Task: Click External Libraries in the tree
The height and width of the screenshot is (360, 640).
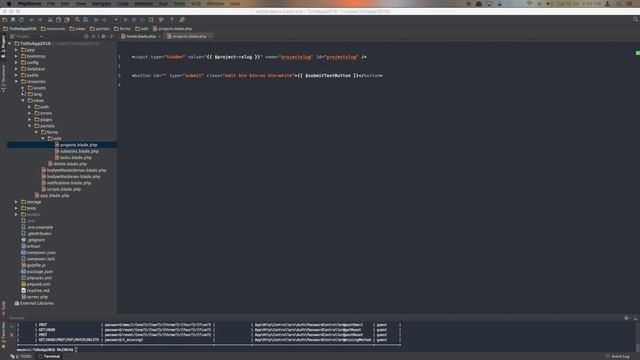Action: tap(34, 303)
